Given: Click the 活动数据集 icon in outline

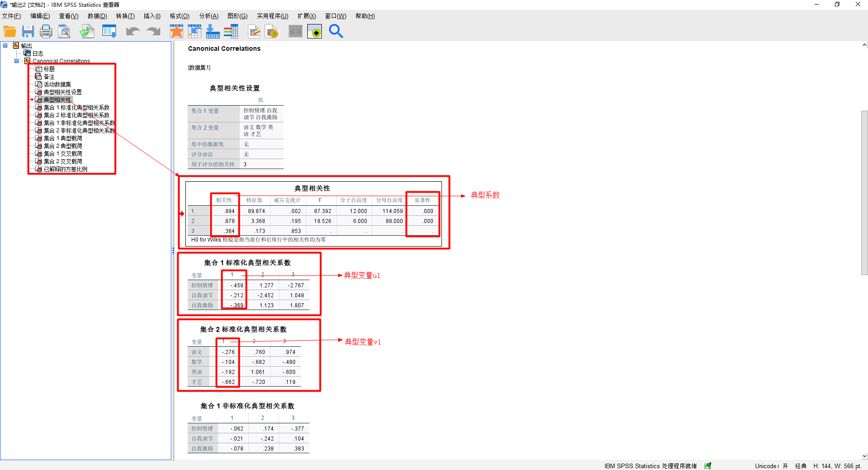Looking at the screenshot, I should click(x=39, y=84).
